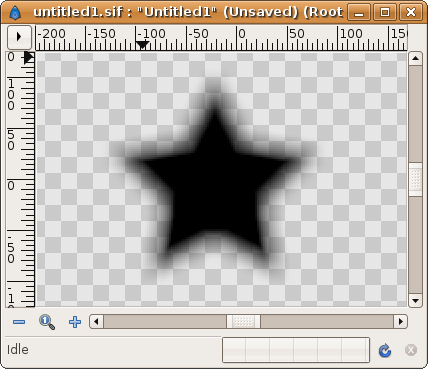The width and height of the screenshot is (428, 369).
Task: Click the render progress bar
Action: [x=296, y=350]
